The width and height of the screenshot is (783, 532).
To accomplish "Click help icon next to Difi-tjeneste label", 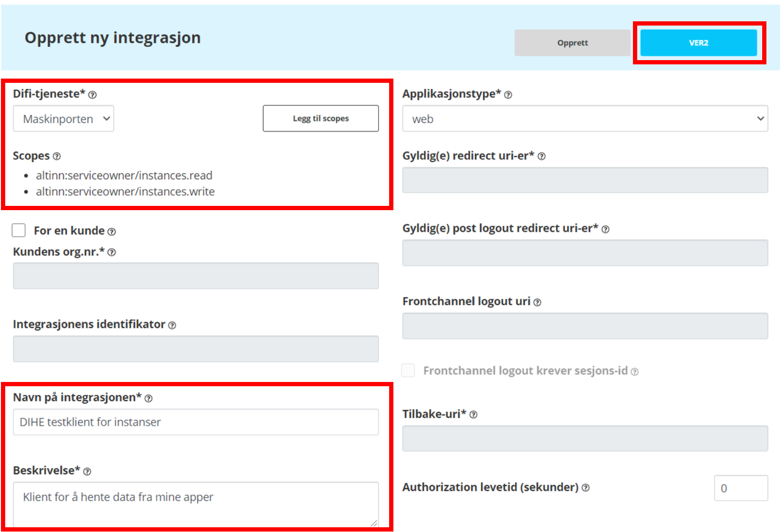I will [x=93, y=95].
